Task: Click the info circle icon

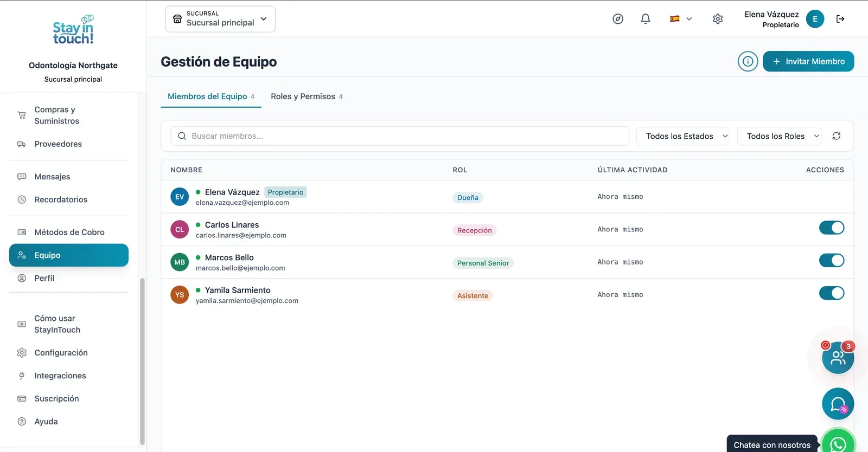Action: pos(748,61)
